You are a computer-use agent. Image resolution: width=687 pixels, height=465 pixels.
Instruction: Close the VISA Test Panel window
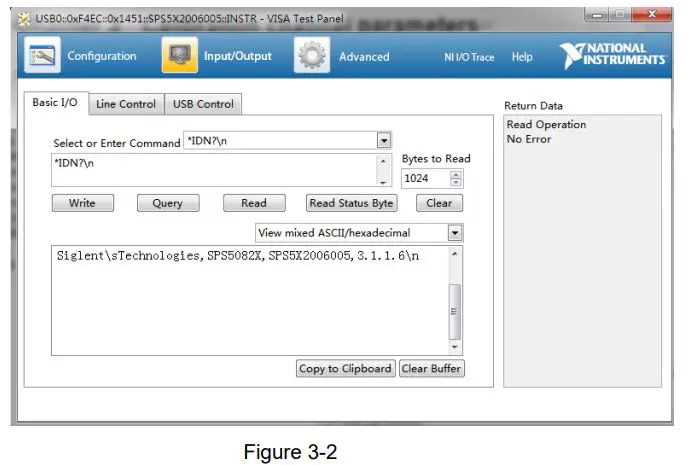(x=652, y=14)
